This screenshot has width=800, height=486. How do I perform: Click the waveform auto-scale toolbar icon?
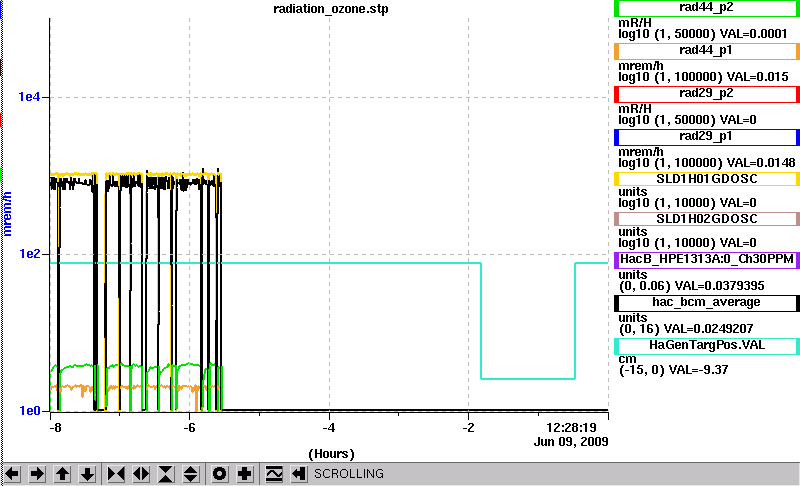pos(274,474)
